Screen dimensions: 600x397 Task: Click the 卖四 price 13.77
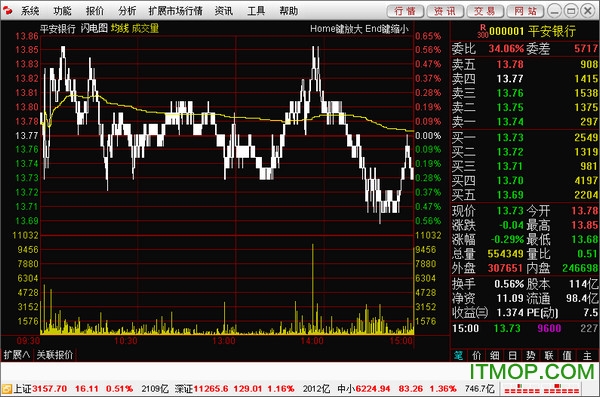click(510, 79)
